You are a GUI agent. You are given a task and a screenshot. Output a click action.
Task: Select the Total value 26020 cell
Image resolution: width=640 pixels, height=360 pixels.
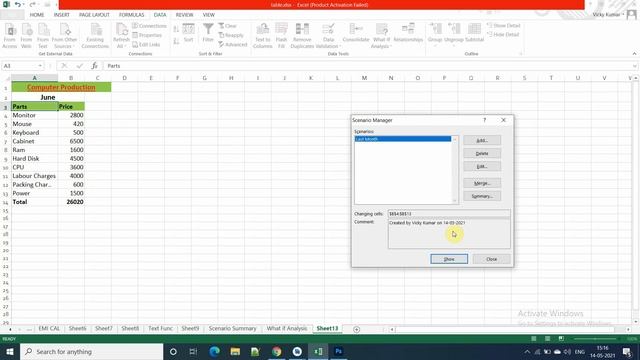(x=71, y=202)
